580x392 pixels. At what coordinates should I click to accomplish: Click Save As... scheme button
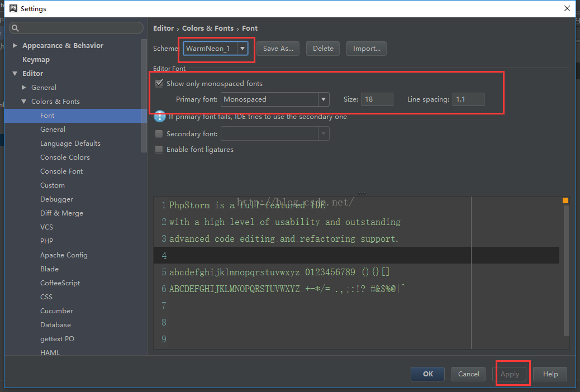(278, 49)
